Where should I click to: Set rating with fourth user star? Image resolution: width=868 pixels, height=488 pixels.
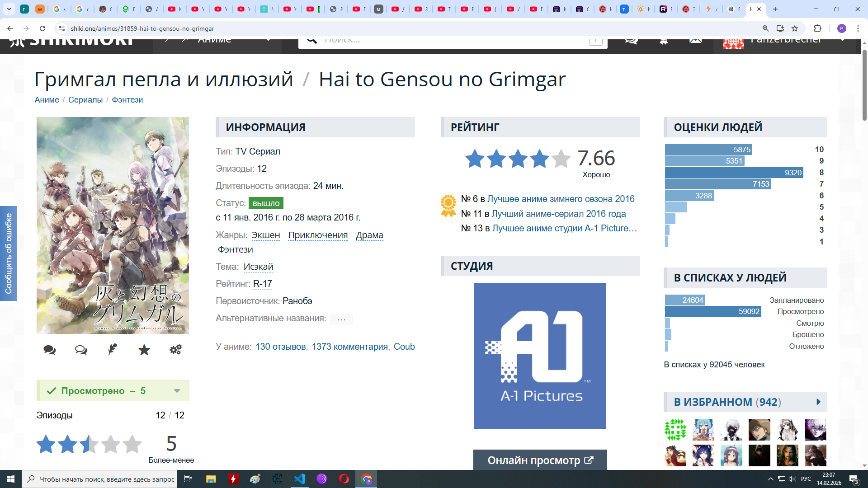[x=111, y=444]
